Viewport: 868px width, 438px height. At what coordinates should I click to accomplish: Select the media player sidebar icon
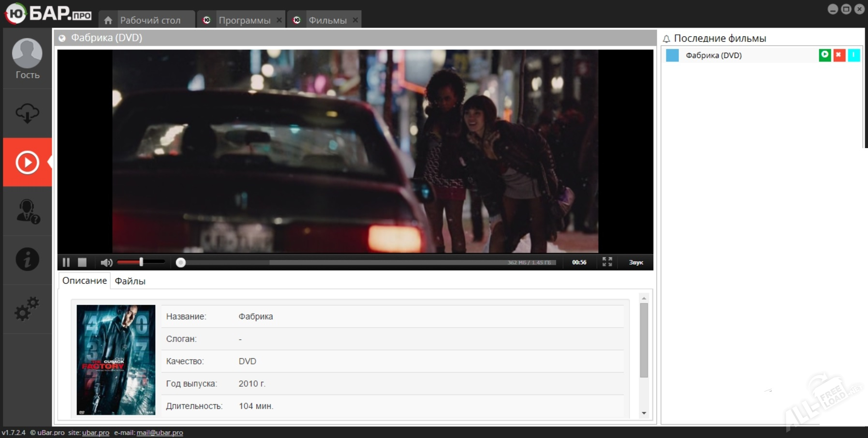coord(27,162)
